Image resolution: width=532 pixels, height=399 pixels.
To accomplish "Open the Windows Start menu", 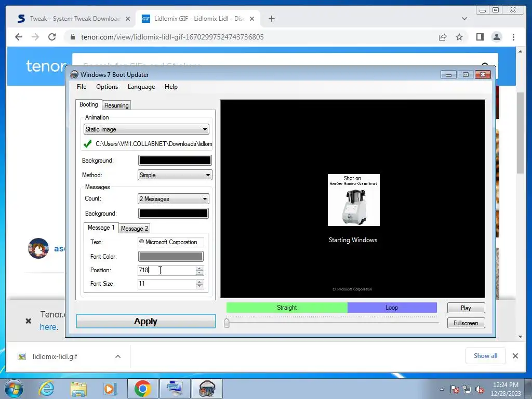I will click(14, 389).
